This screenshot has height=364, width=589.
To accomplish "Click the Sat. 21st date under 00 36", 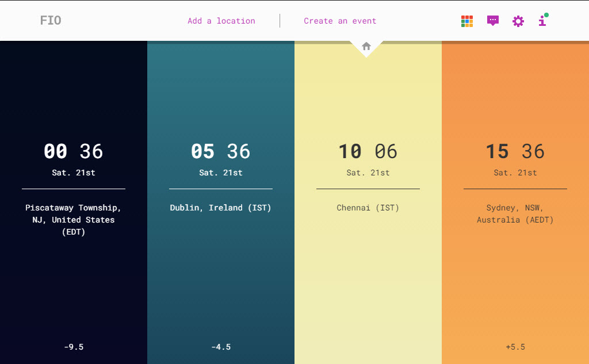I will point(74,173).
